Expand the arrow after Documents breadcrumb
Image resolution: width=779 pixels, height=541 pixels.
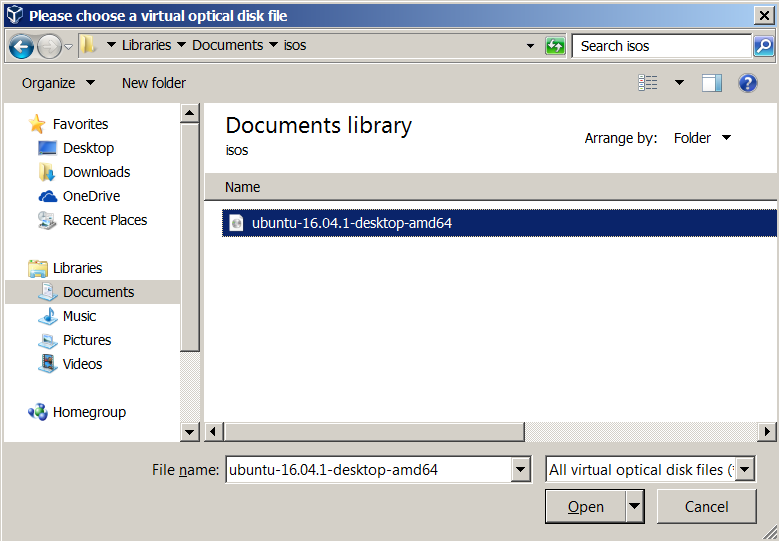click(x=273, y=45)
